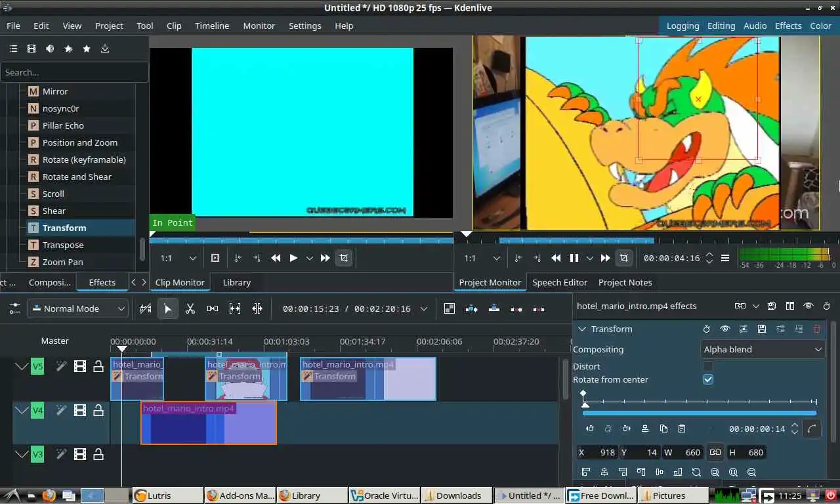This screenshot has width=840, height=504.
Task: Open timeline timecode options dropdown arrow
Action: coord(423,308)
